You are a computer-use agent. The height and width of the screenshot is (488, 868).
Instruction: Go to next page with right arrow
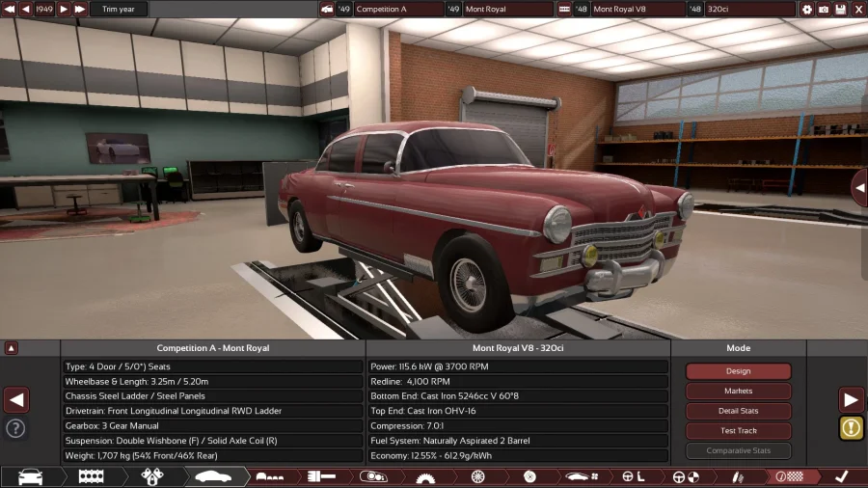pyautogui.click(x=851, y=399)
